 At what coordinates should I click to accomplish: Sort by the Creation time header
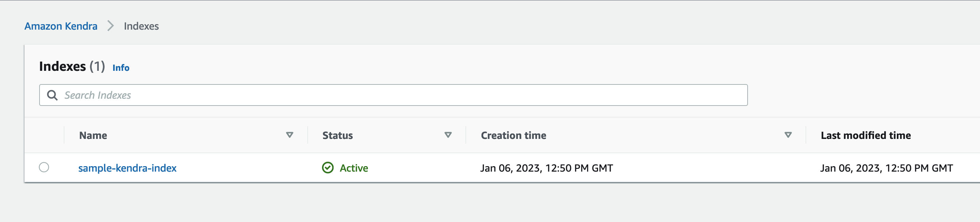click(x=513, y=135)
